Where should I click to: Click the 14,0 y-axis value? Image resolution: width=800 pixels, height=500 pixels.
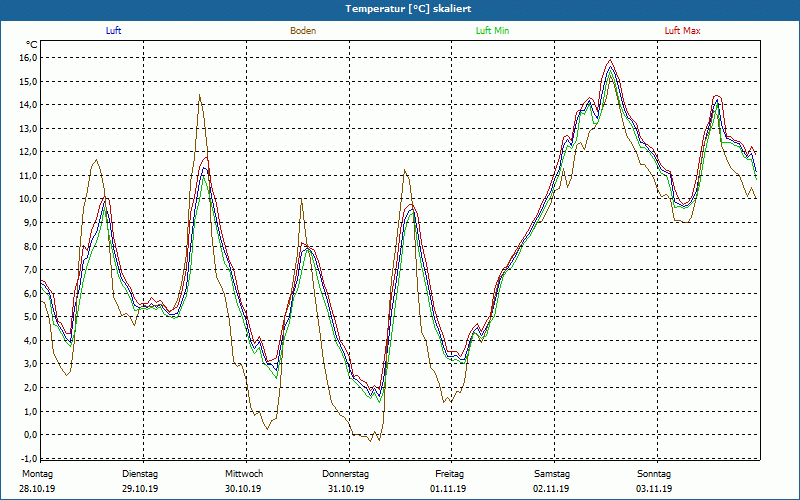tap(29, 105)
